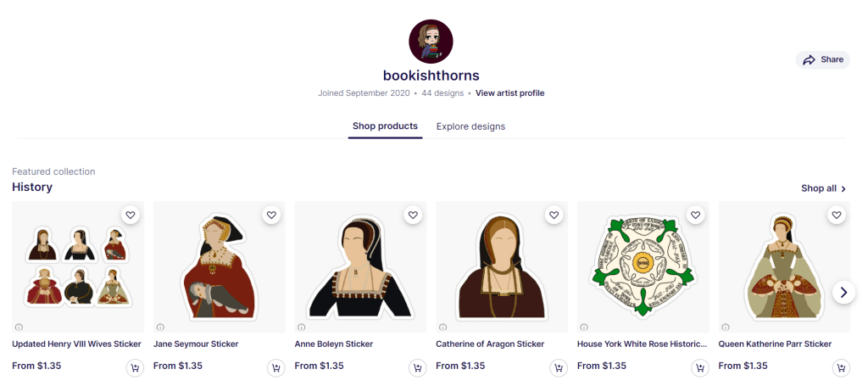Add Updated Henry VIII Wives Sticker to cart
This screenshot has width=868, height=386.
134,367
